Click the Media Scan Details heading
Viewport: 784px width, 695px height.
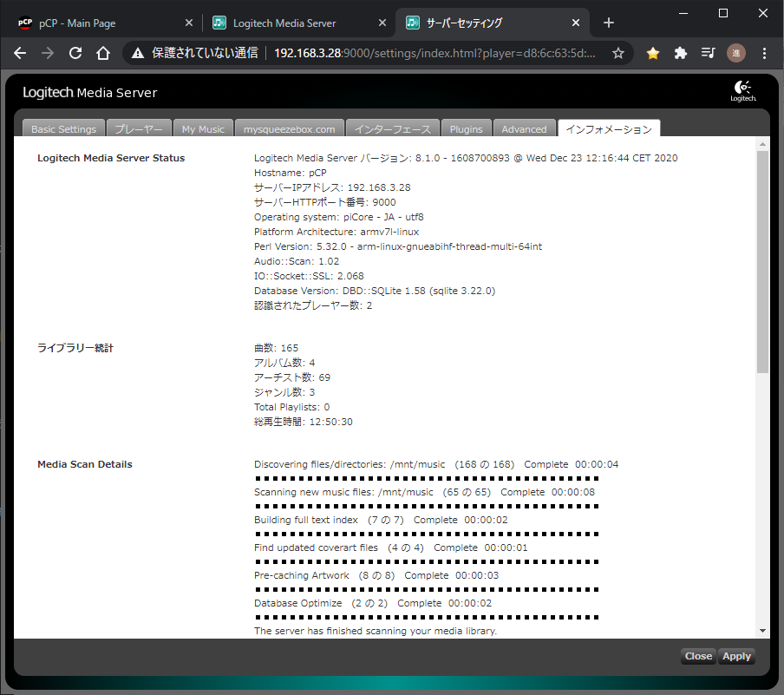point(85,464)
